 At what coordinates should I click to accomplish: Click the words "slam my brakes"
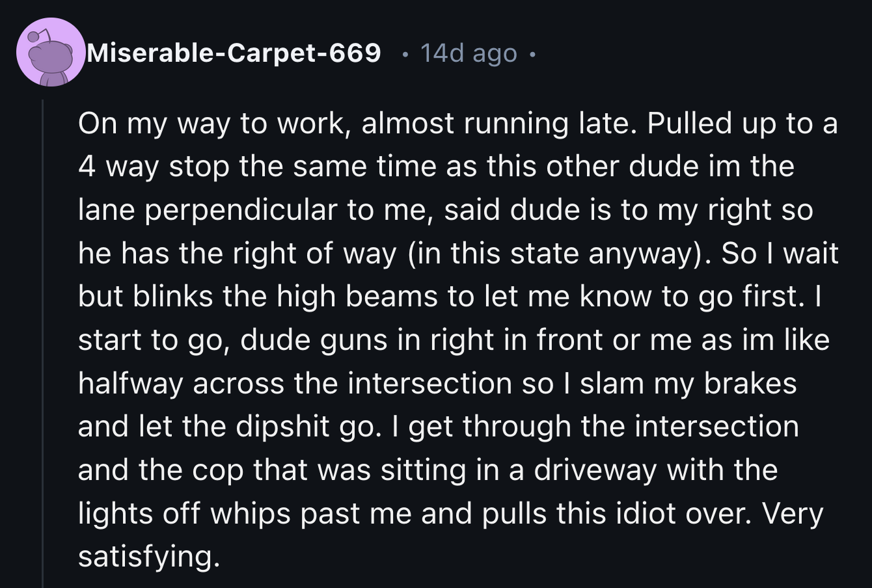pyautogui.click(x=688, y=383)
